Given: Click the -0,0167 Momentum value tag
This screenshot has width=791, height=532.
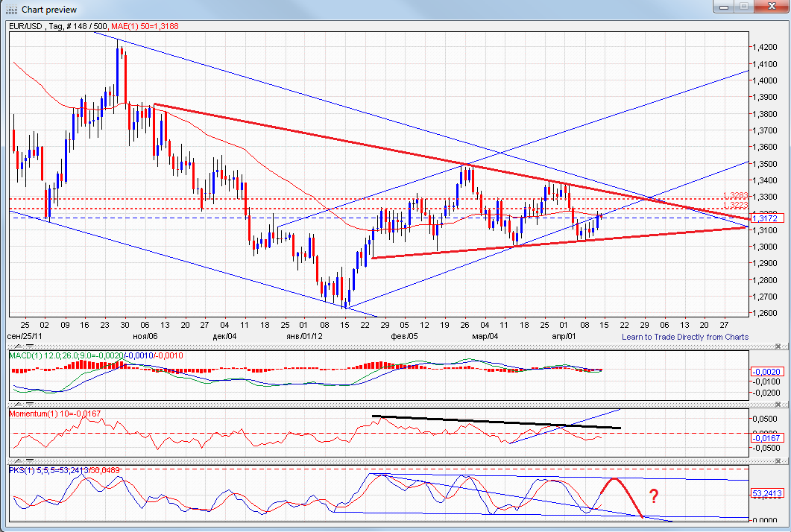Looking at the screenshot, I should tap(766, 437).
